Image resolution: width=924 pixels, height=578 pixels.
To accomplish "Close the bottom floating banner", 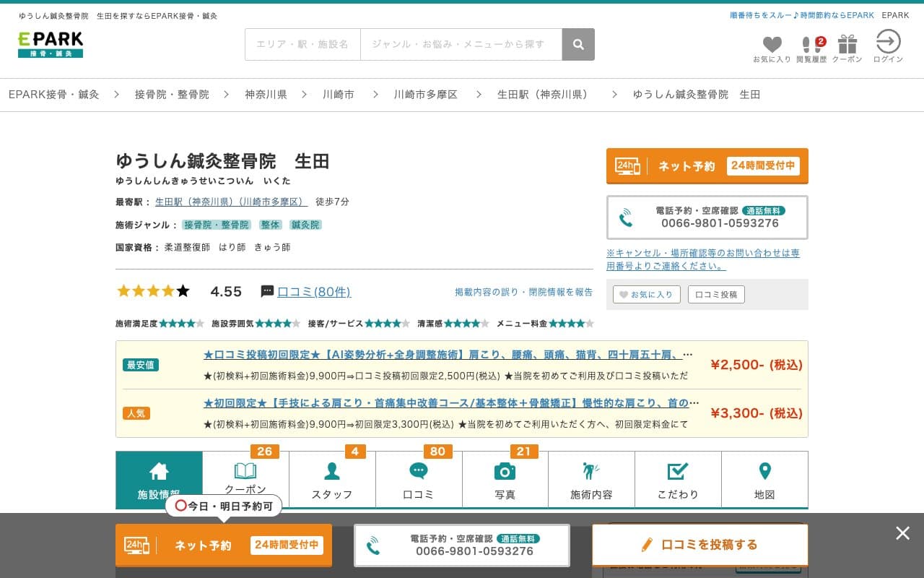I will point(902,533).
